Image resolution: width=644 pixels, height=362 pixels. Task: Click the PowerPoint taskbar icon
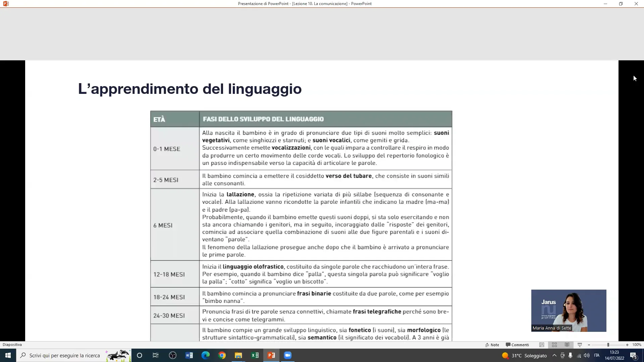pos(271,355)
